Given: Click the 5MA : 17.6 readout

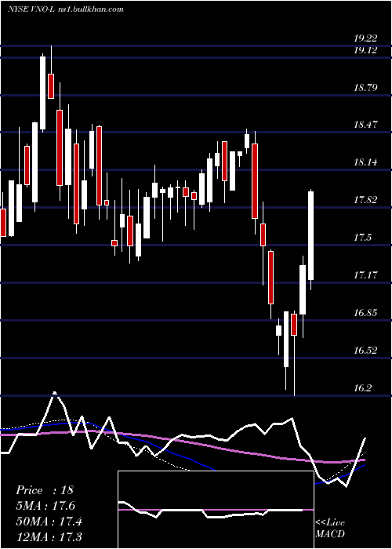Looking at the screenshot, I should (45, 506).
